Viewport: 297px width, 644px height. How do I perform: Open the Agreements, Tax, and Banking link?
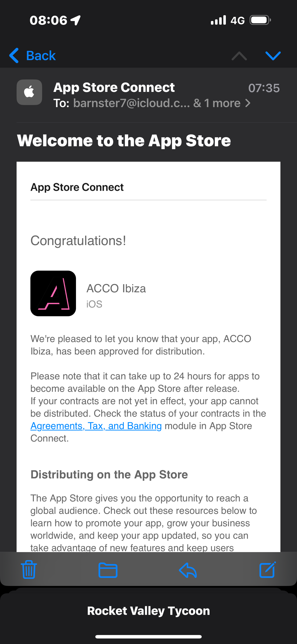[x=96, y=426]
